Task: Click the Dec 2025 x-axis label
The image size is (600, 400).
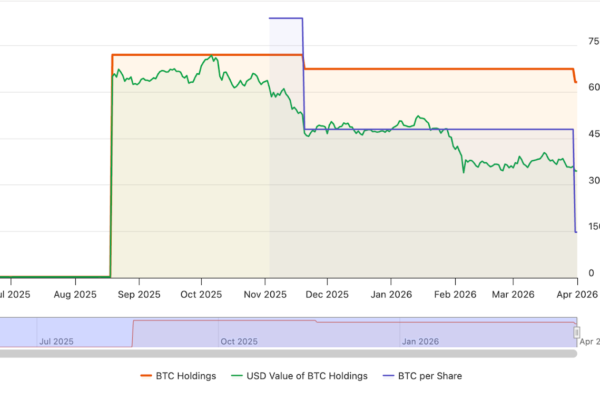Action: 327,294
